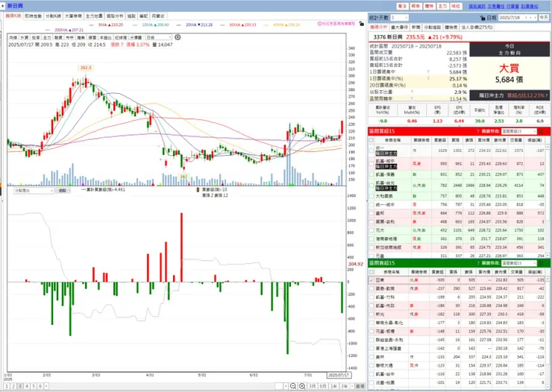Toggle the 投信 overlay button on the chart toolbar

click(36, 37)
